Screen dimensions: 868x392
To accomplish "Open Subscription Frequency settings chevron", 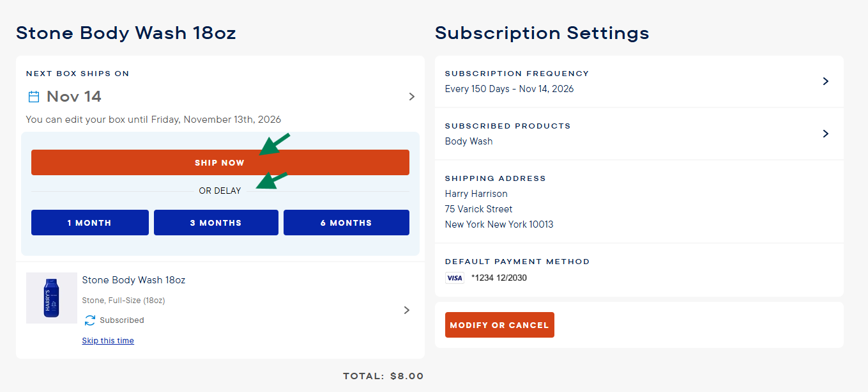I will [825, 81].
